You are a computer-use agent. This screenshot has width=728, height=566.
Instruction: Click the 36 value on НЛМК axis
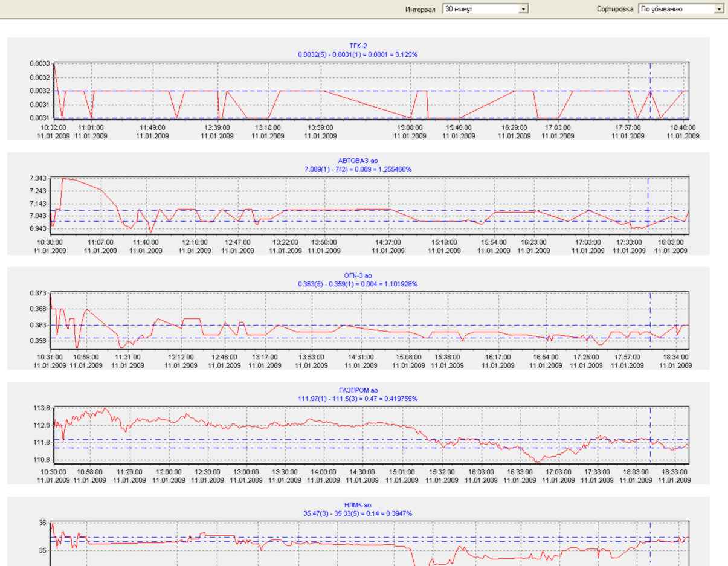tap(43, 523)
